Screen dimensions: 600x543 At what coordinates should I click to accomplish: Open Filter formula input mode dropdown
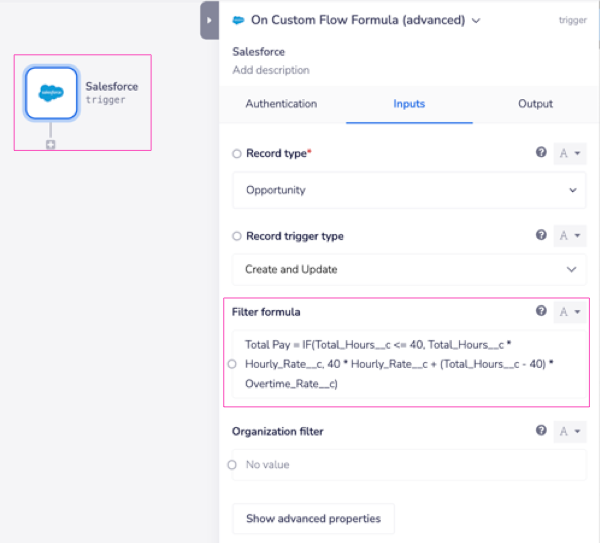coord(570,312)
